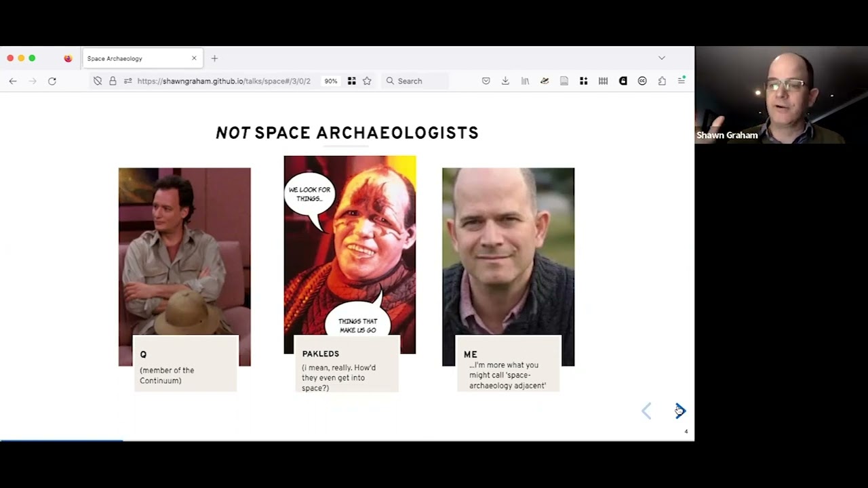The width and height of the screenshot is (868, 488).
Task: Click the padlock site security icon
Action: point(113,81)
